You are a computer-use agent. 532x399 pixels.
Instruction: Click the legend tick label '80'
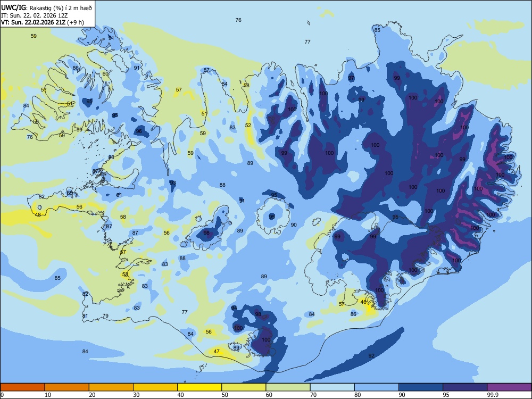[358, 395]
